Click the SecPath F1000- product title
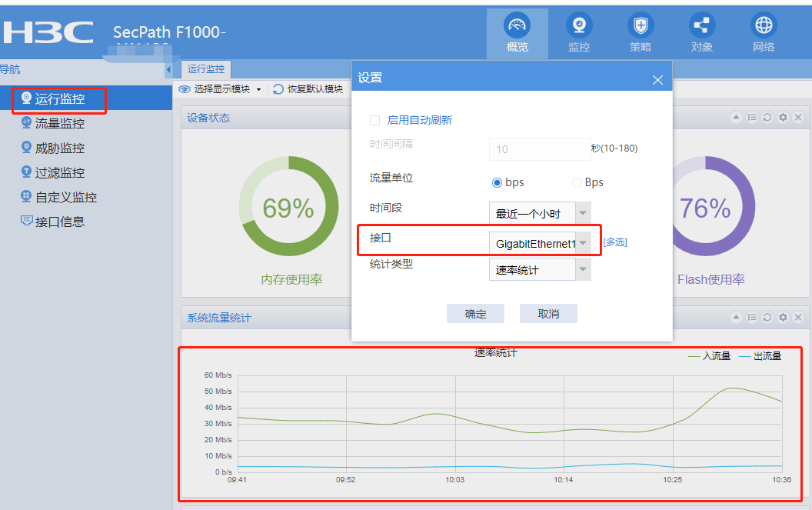Screen dimensions: 812x510 169,32
